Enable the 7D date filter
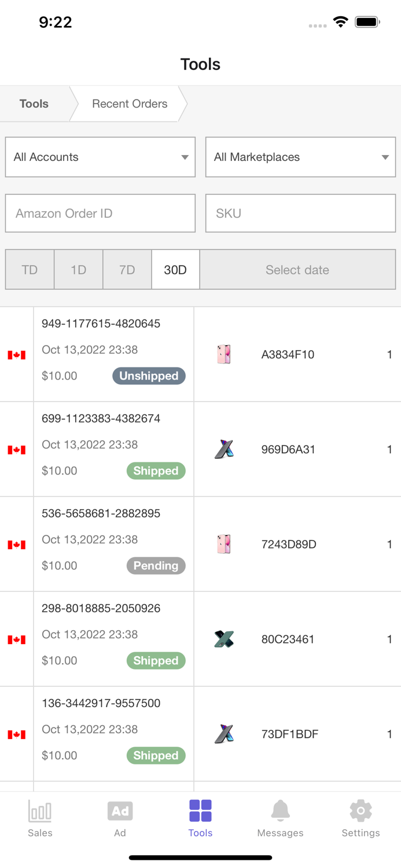 (127, 270)
